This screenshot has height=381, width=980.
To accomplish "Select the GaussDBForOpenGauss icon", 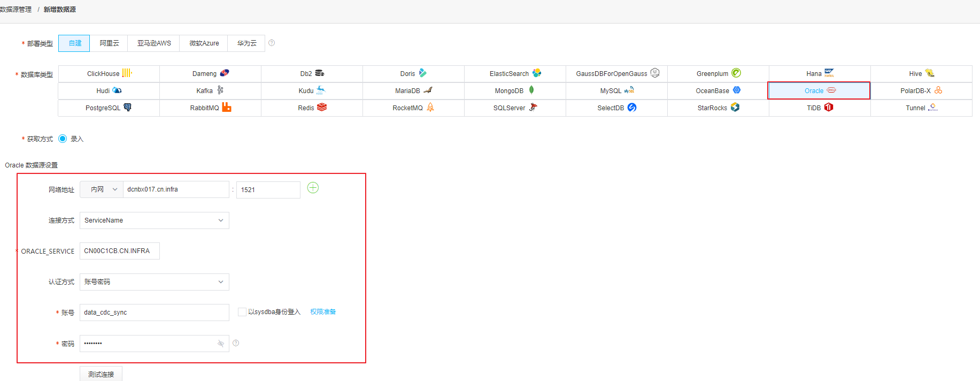I will (x=655, y=73).
